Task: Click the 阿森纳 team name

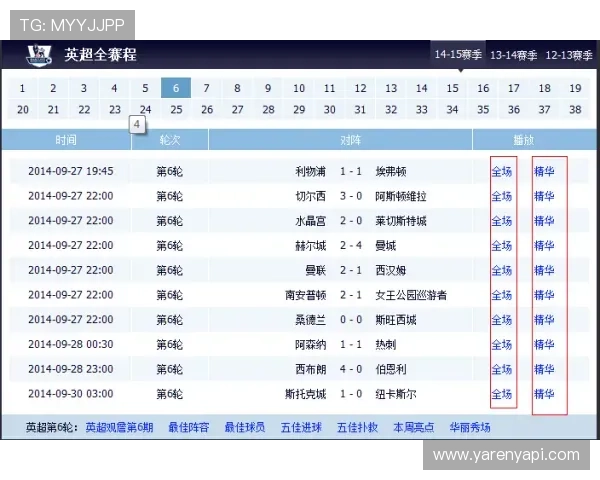Action: (x=310, y=344)
